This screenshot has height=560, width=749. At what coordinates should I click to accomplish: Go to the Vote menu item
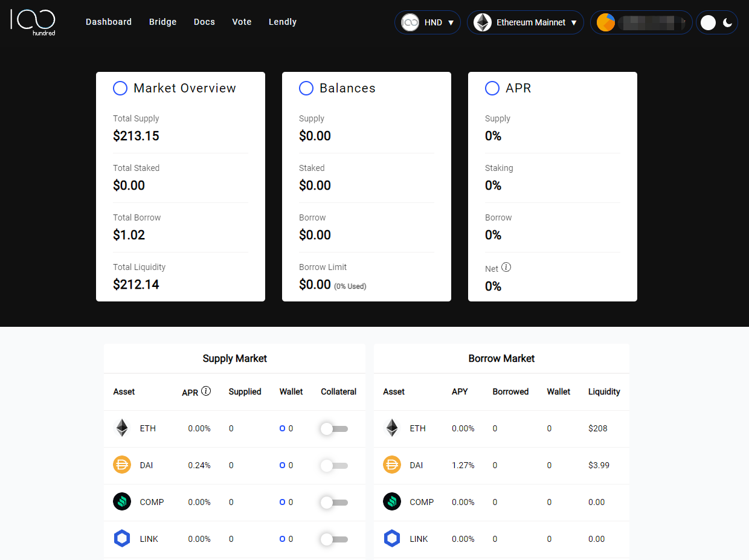(242, 22)
